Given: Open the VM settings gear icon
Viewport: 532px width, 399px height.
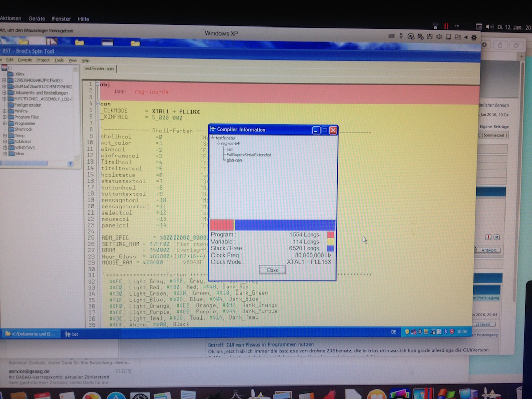Looking at the screenshot, I should [x=473, y=37].
